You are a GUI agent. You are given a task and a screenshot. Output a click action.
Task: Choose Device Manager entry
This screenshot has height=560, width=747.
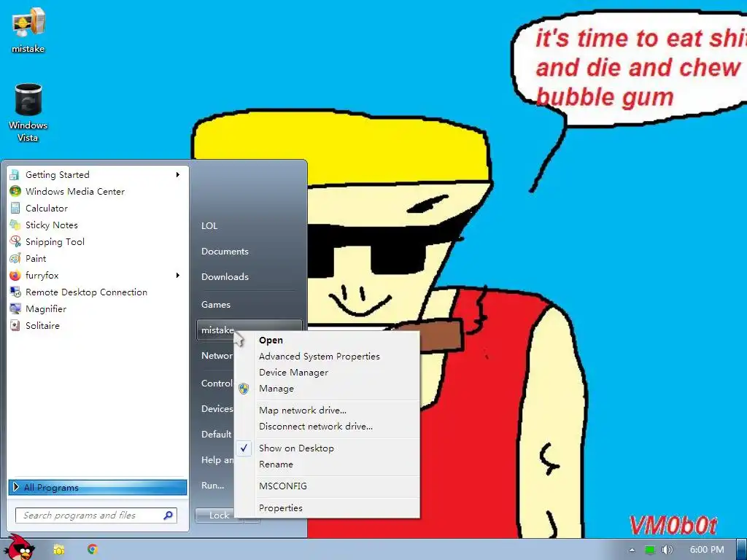tap(327, 373)
